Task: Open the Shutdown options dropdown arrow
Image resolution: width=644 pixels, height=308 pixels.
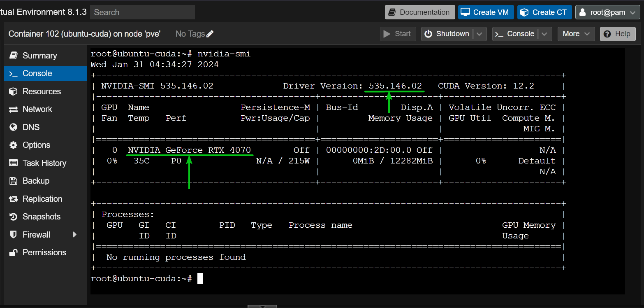Action: [480, 34]
